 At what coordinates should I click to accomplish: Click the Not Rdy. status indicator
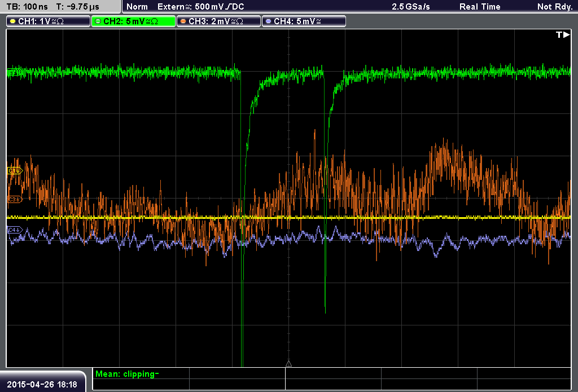tap(555, 7)
